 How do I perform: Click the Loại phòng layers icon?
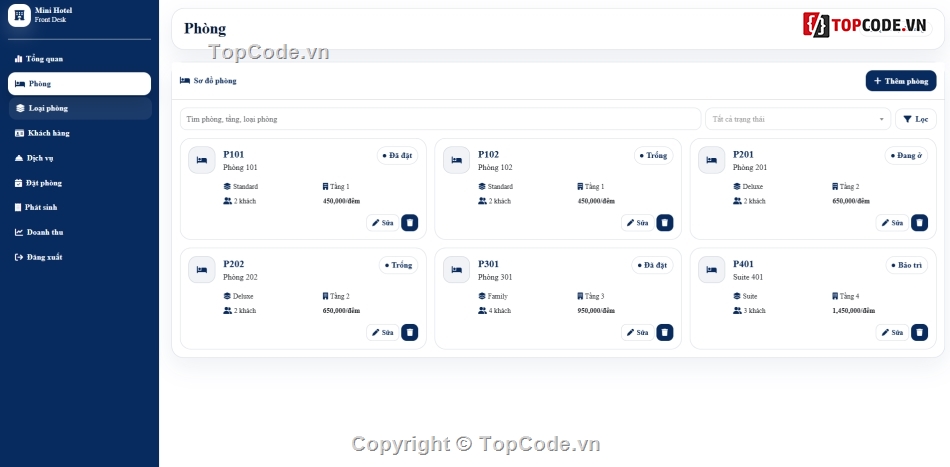[21, 108]
